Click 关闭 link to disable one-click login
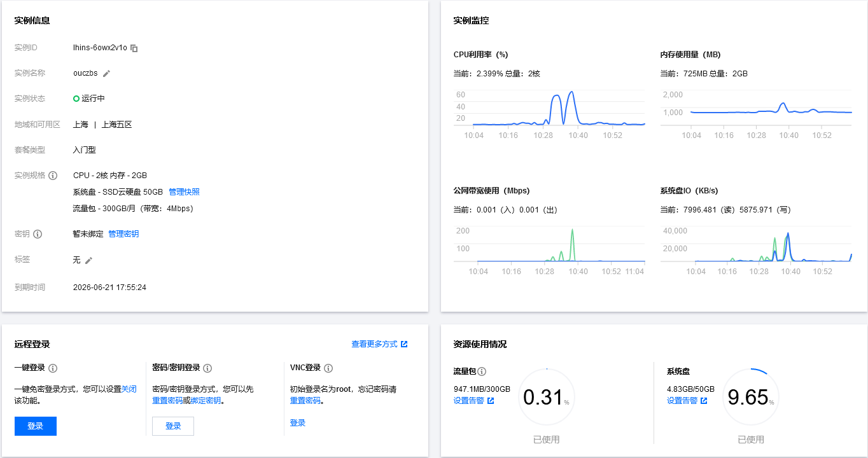 click(x=129, y=389)
